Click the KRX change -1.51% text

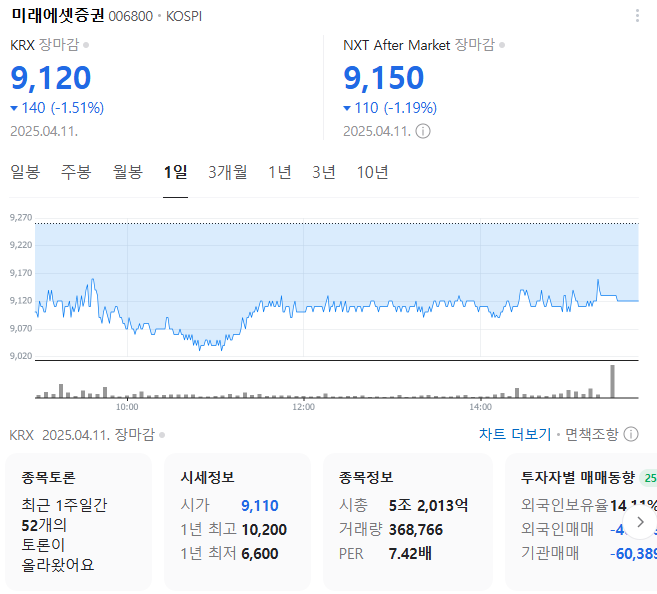77,108
